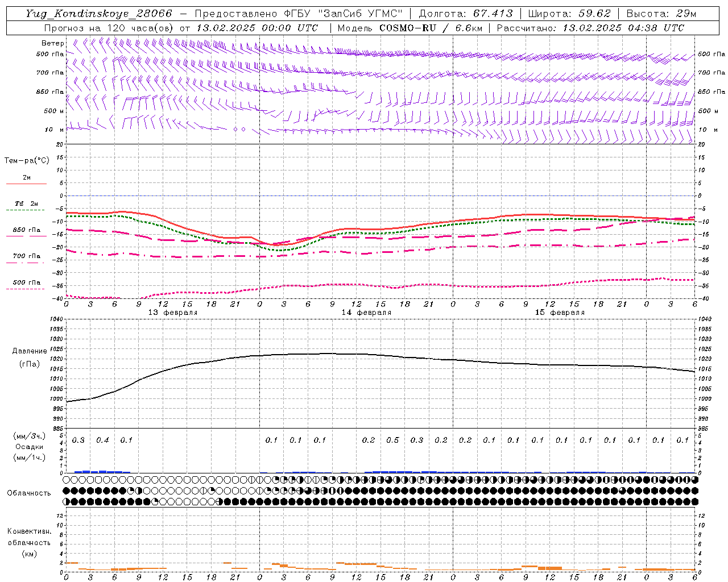
Task: Click the (км) convective cloud unit label
Action: click(x=29, y=554)
